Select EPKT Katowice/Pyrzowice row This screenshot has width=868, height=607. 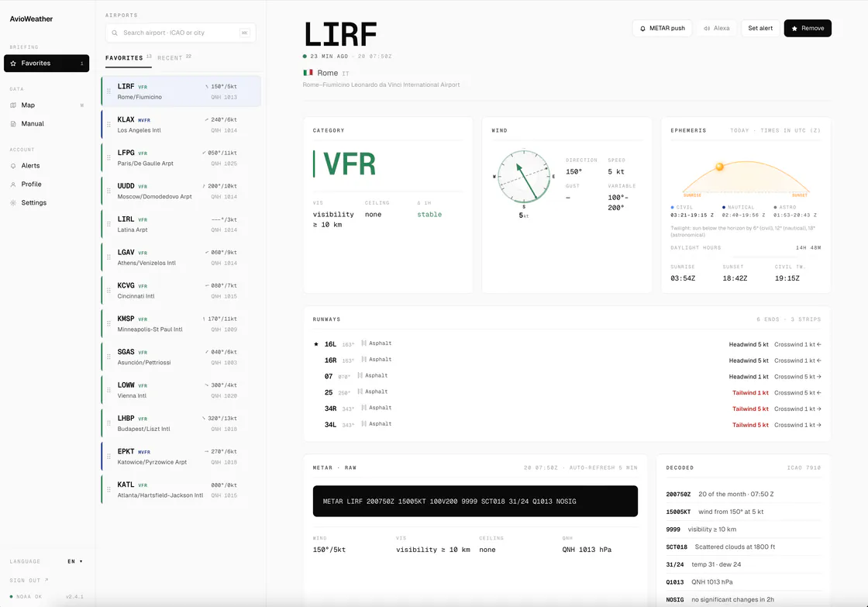(x=181, y=457)
